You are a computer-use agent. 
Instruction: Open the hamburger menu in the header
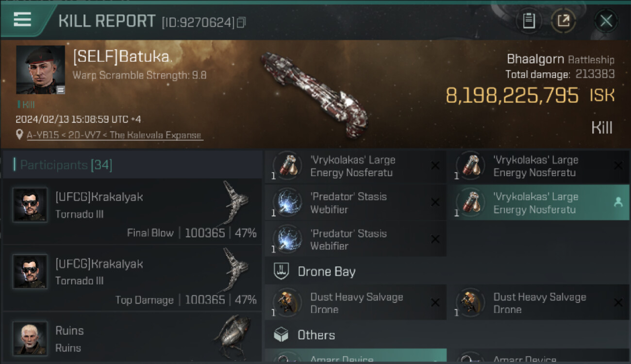tap(22, 20)
